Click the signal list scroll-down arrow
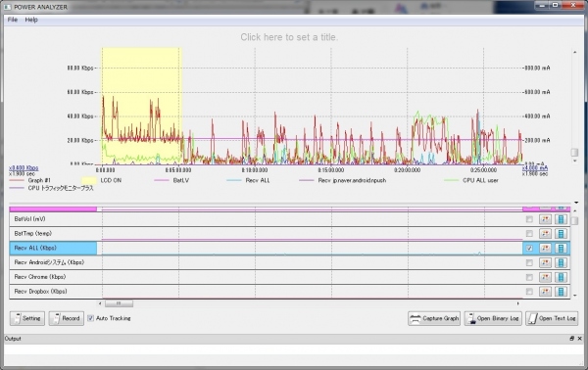The image size is (588, 370). pyautogui.click(x=575, y=296)
